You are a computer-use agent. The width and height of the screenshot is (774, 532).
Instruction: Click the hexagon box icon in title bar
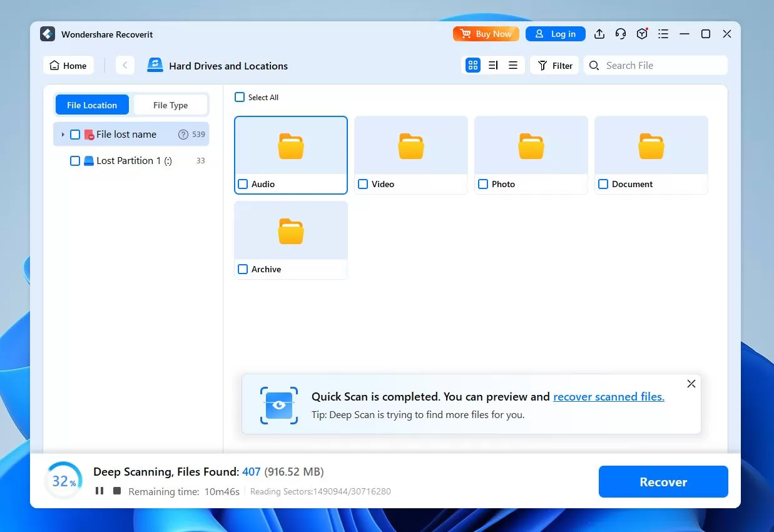click(x=642, y=34)
